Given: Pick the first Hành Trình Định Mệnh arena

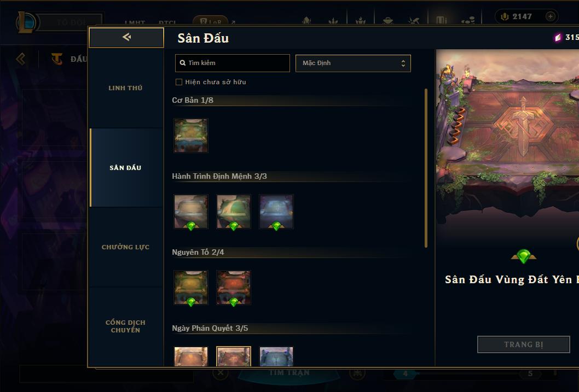Looking at the screenshot, I should (x=191, y=212).
